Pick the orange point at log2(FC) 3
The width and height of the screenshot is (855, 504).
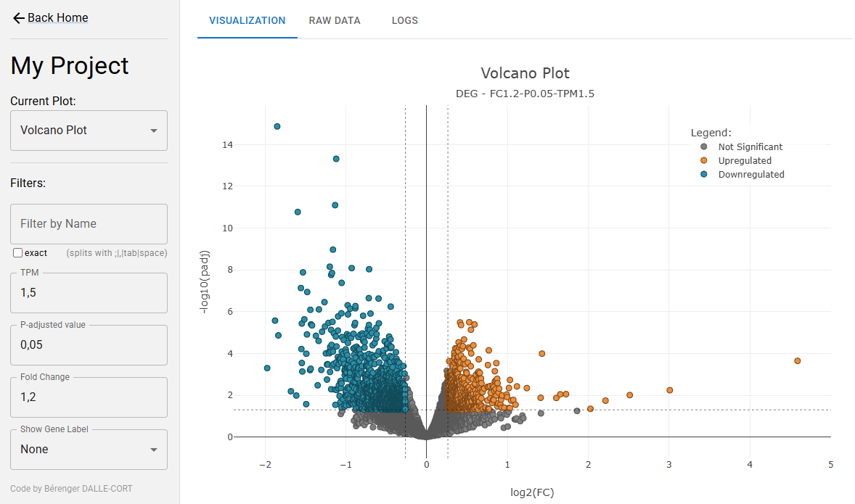click(x=669, y=390)
